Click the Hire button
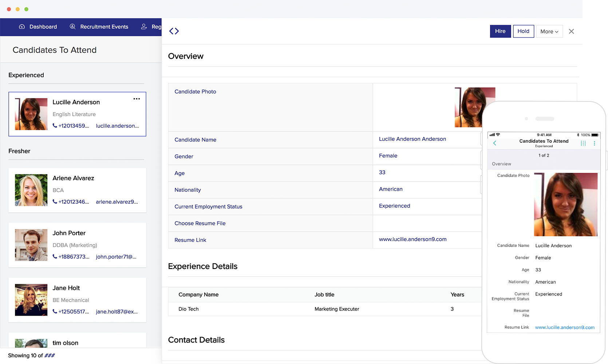 click(x=500, y=31)
